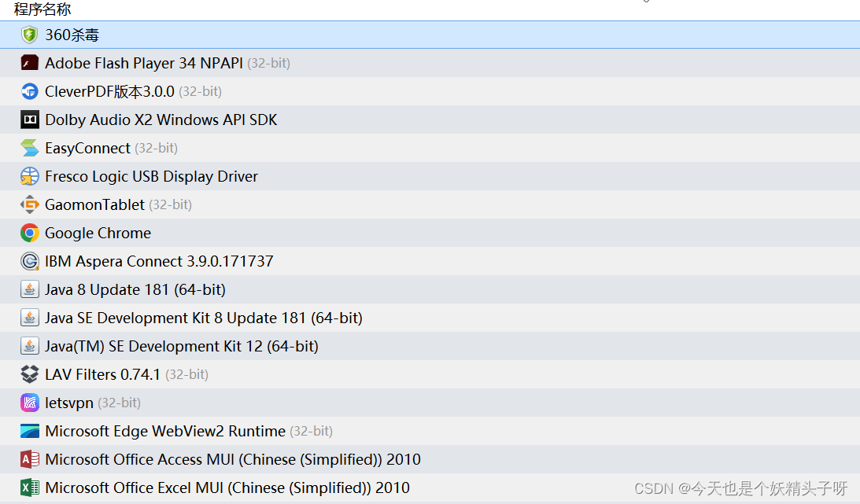
Task: Click the Microsoft Office Access MUI icon
Action: [30, 459]
